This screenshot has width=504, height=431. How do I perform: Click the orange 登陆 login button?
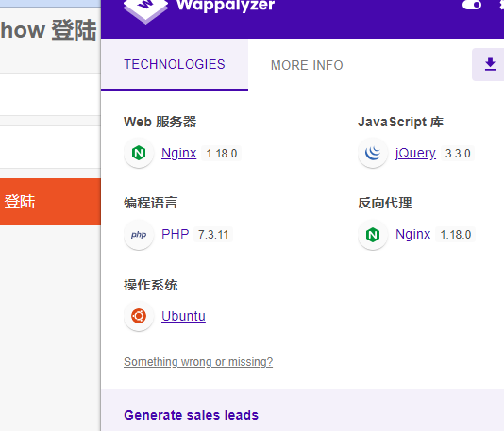pos(50,202)
